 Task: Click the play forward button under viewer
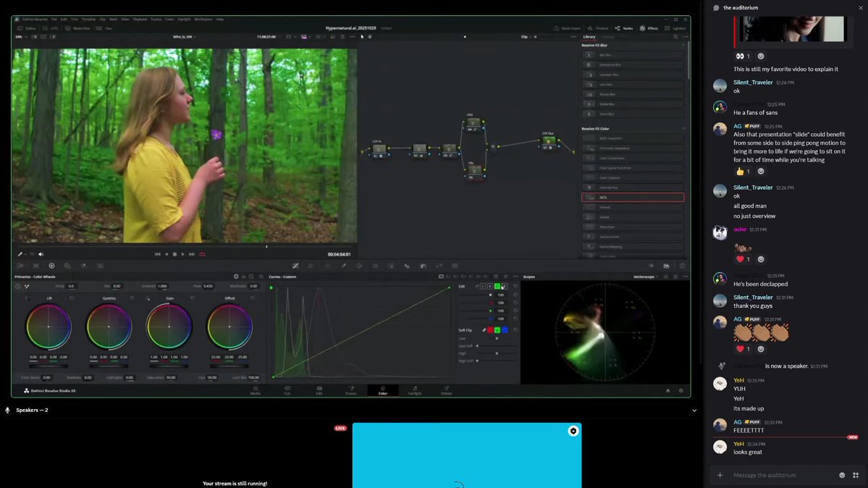182,254
